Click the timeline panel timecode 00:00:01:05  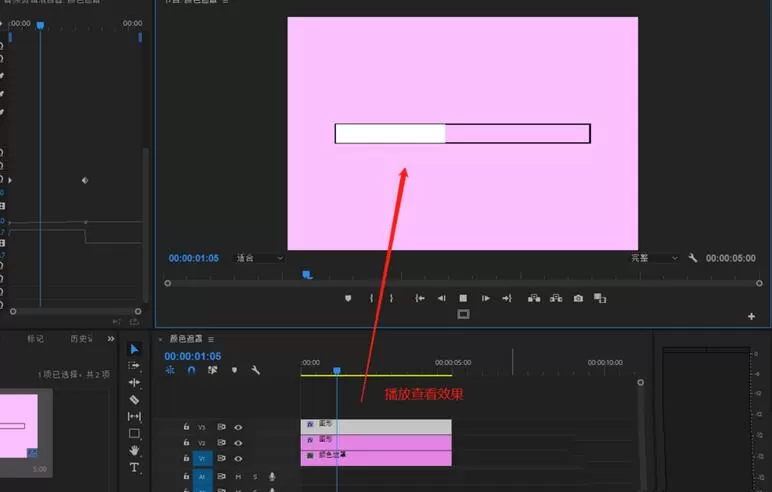tap(193, 356)
